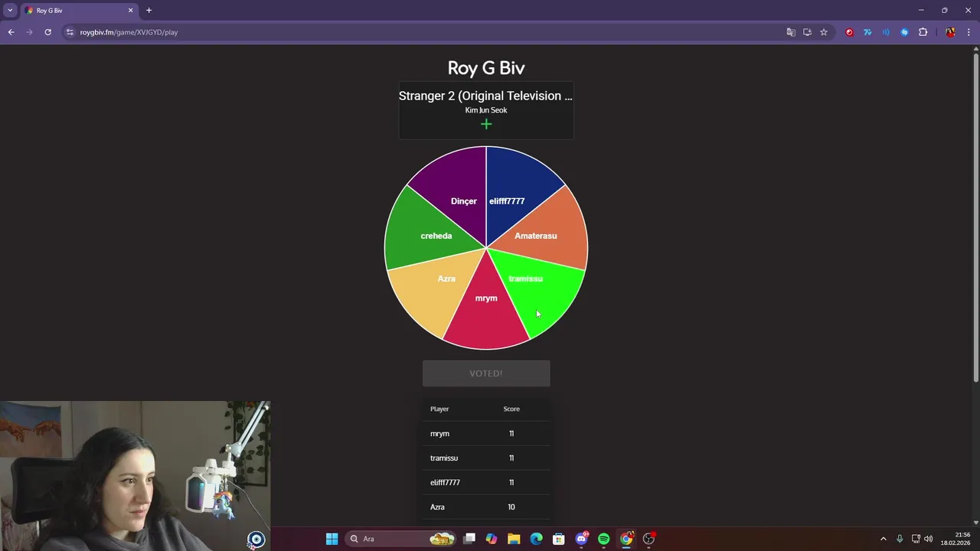The height and width of the screenshot is (551, 980).
Task: Select the navy elifff7777 wheel slice
Action: (x=514, y=191)
